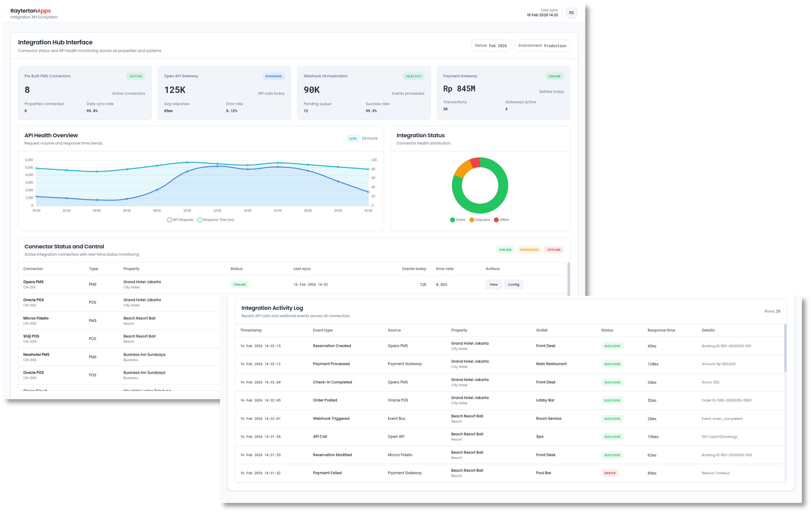Select the Online segment legend in Integration Status
Screen dimensions: 812x513
pyautogui.click(x=452, y=220)
